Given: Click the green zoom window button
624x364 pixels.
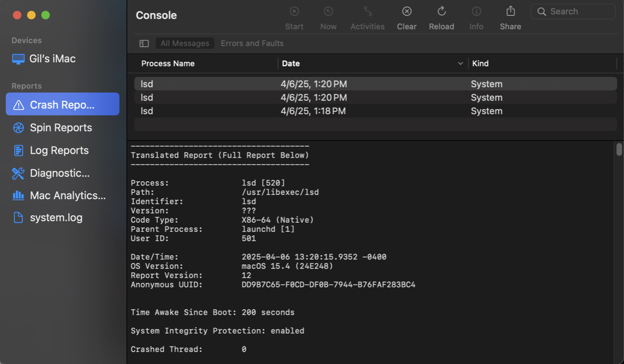Looking at the screenshot, I should tap(46, 15).
